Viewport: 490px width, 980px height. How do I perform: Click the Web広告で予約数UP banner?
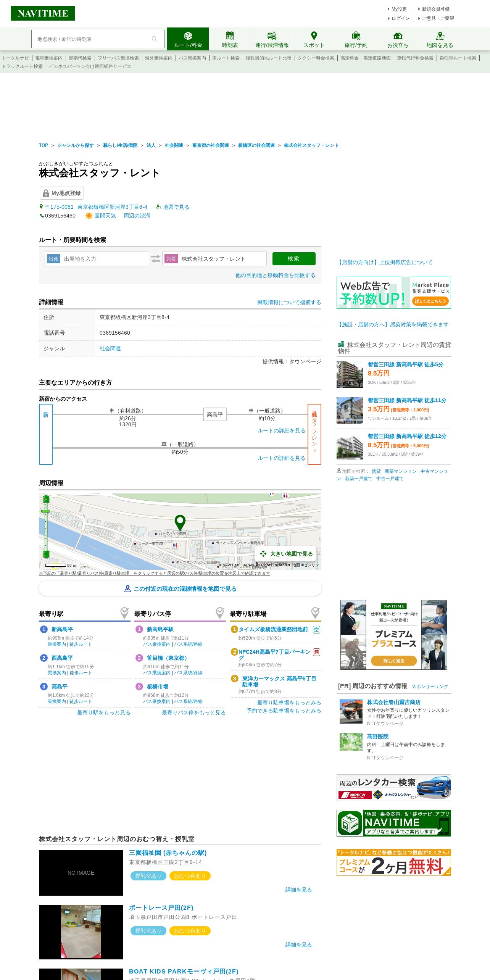pos(394,293)
